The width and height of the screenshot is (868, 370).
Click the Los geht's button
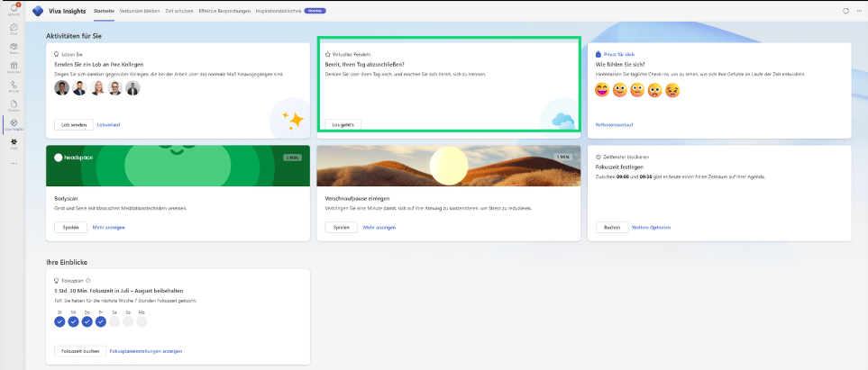(343, 124)
